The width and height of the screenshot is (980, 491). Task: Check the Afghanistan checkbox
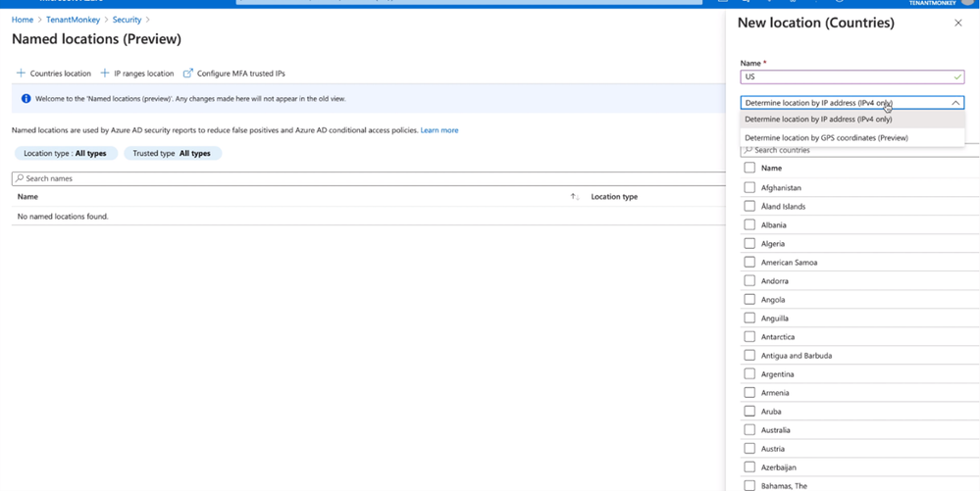(x=749, y=187)
